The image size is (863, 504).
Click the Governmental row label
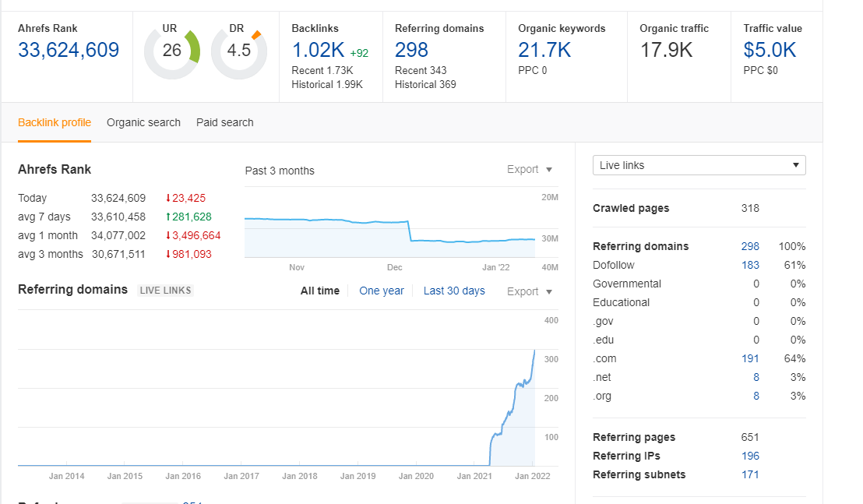click(x=627, y=284)
